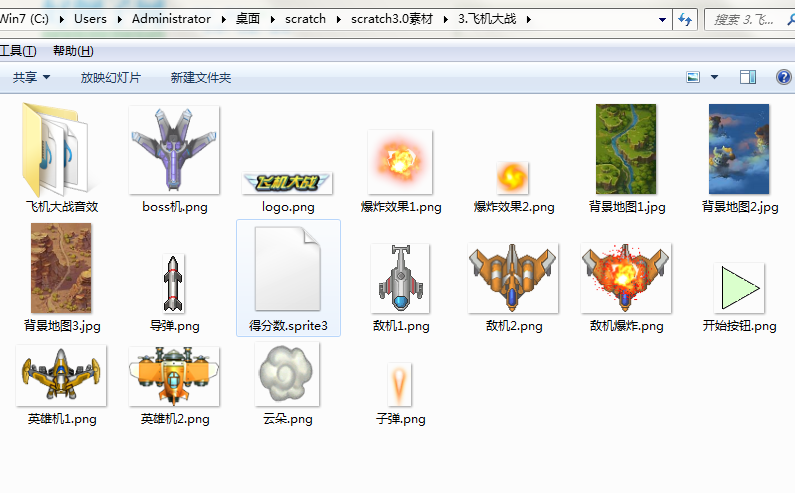The width and height of the screenshot is (795, 493).
Task: Click the folder name 飞机大战音效
Action: 62,207
